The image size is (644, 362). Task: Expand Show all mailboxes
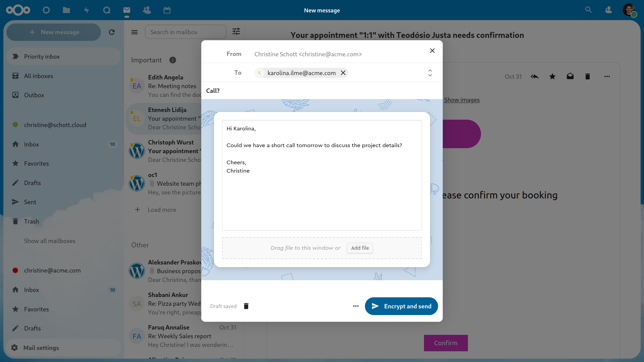(49, 241)
